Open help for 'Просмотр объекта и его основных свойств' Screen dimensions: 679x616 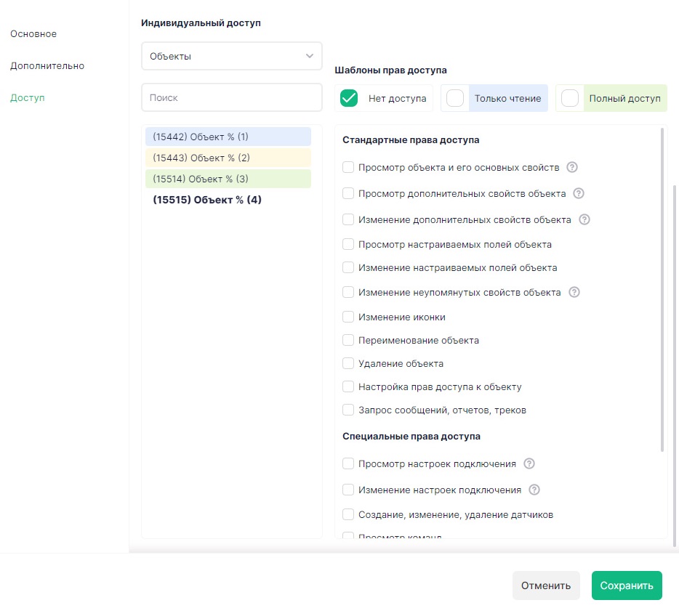(572, 167)
